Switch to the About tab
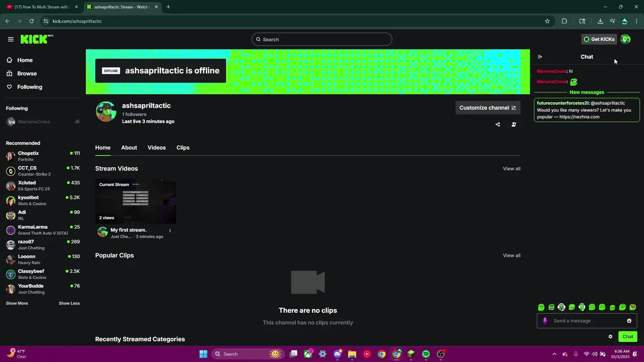Image resolution: width=644 pixels, height=362 pixels. click(x=129, y=148)
